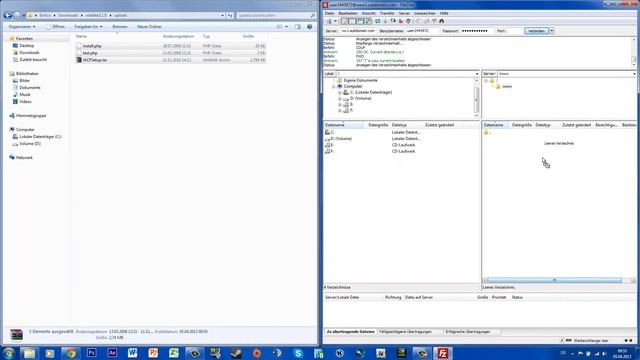The width and height of the screenshot is (640, 360).
Task: Click Explorer search box
Action: coord(276,16)
